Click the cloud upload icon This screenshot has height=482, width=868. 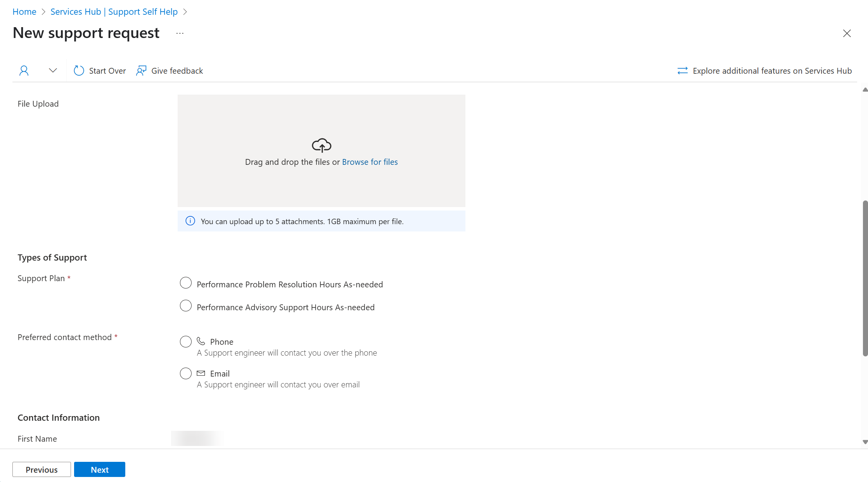click(321, 144)
